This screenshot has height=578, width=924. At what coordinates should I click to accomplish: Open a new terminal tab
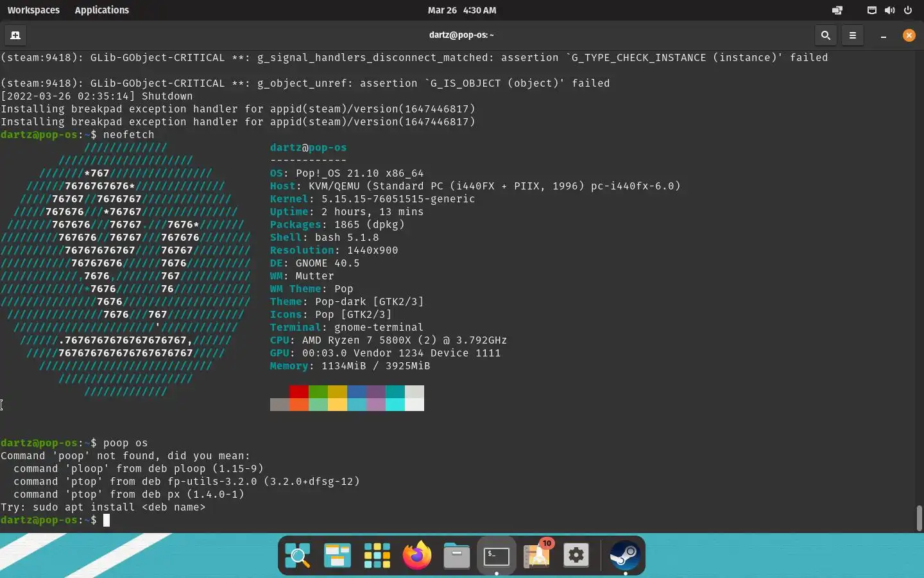15,35
